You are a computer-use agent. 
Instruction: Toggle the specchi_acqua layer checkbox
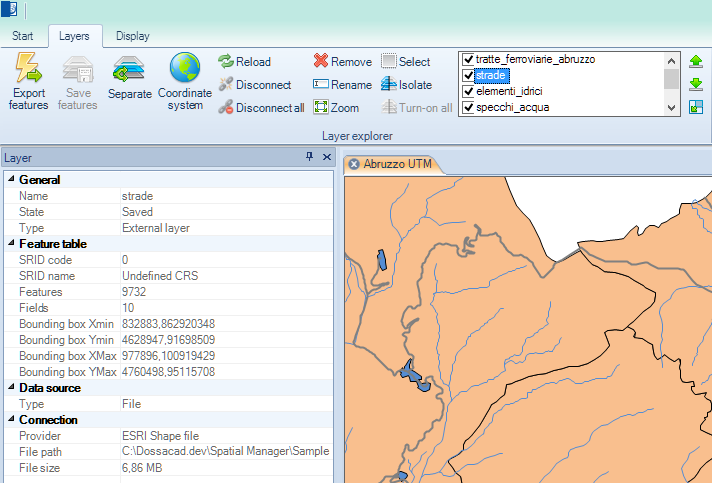coord(468,107)
